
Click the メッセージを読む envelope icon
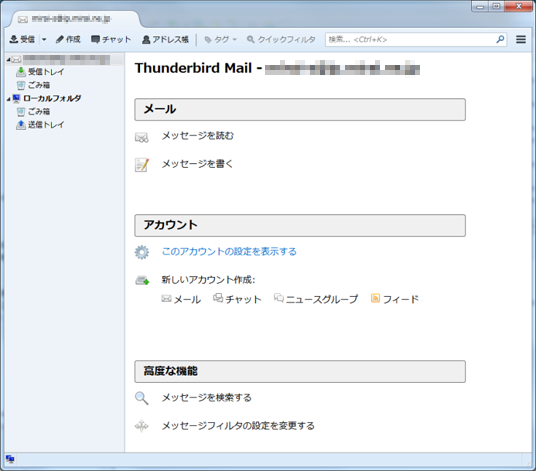tap(142, 137)
